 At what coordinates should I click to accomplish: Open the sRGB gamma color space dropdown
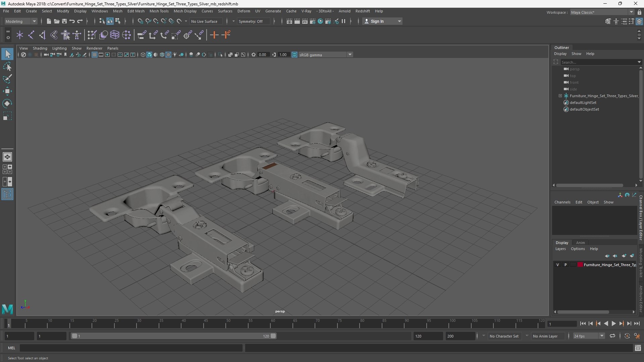325,55
